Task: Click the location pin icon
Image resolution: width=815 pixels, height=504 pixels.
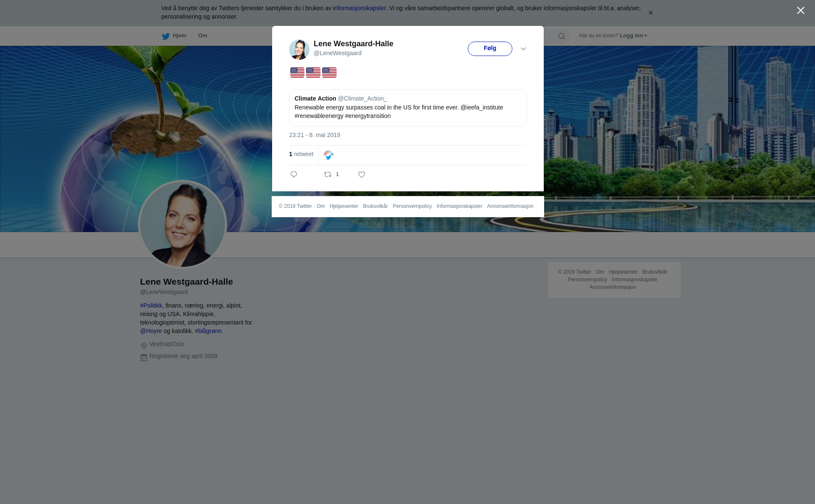Action: 144,346
